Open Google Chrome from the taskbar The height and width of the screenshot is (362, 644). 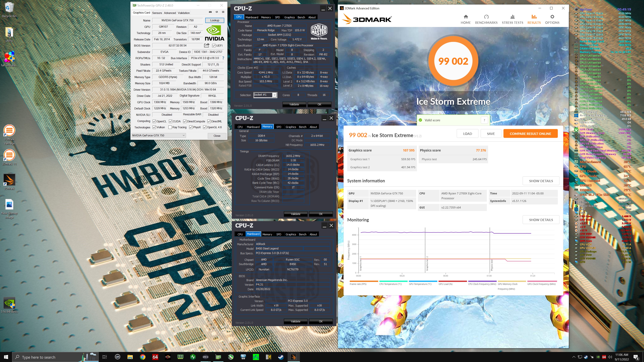pyautogui.click(x=143, y=357)
